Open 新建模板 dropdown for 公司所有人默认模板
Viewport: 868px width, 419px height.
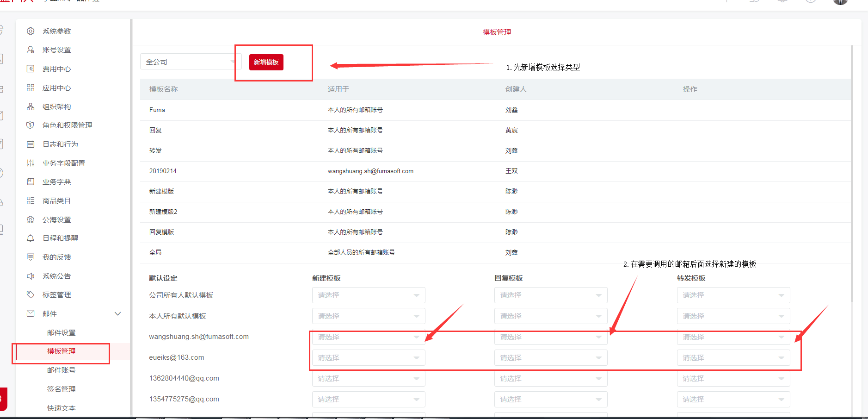pyautogui.click(x=369, y=295)
